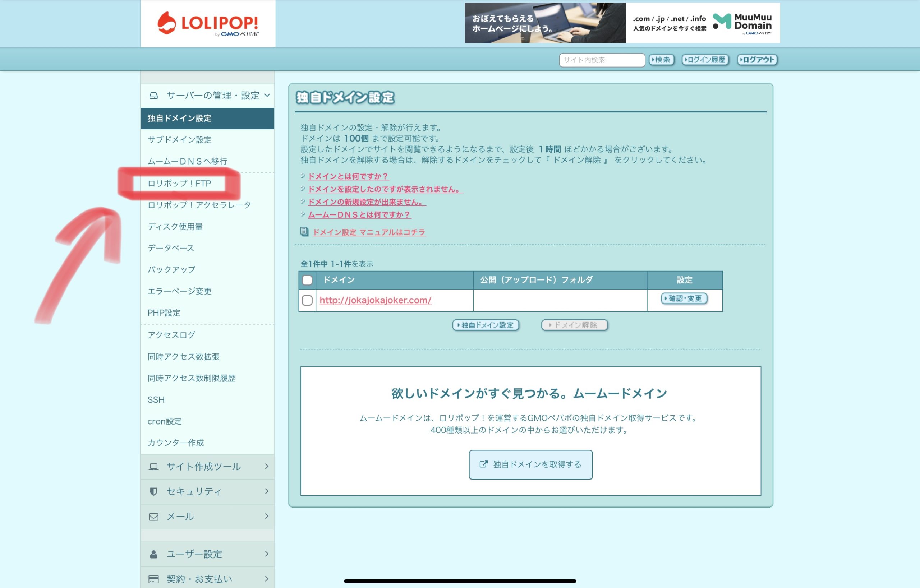920x588 pixels.
Task: Click the server icon beside サーバーの管理・設定
Action: pos(153,96)
